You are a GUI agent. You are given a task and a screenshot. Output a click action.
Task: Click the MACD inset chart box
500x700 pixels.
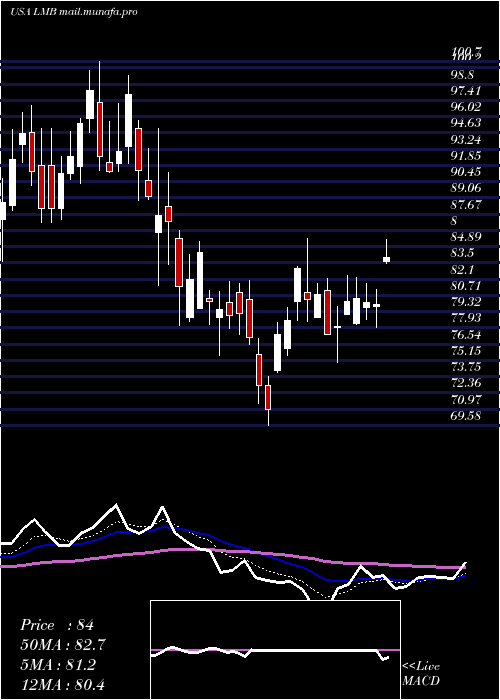275,650
